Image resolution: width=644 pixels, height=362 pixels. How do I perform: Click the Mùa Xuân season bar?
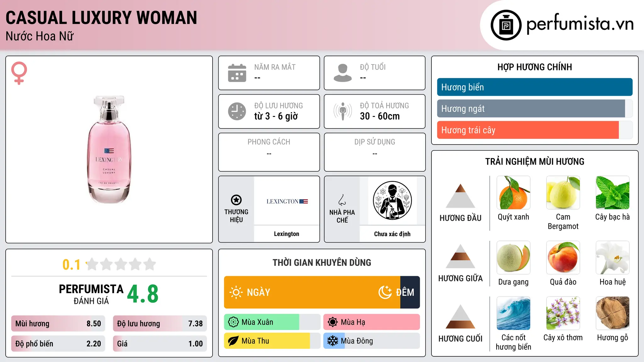click(x=272, y=322)
